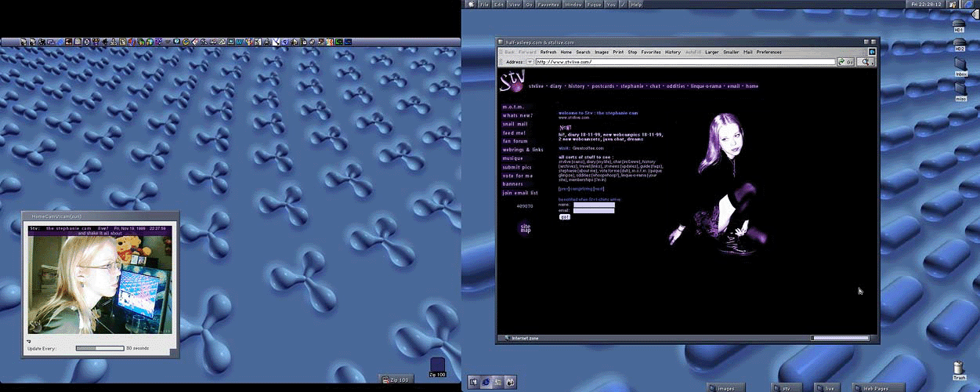Open the Favorites menu in menu bar
The height and width of the screenshot is (392, 980).
549,5
